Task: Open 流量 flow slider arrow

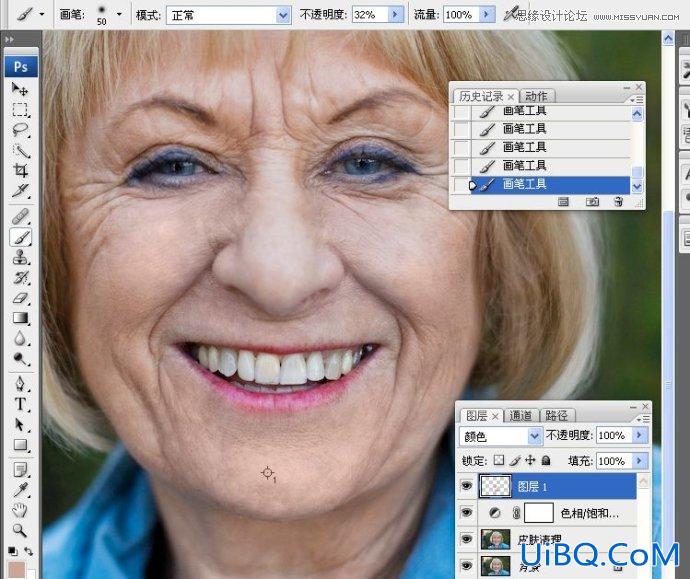Action: pos(486,15)
